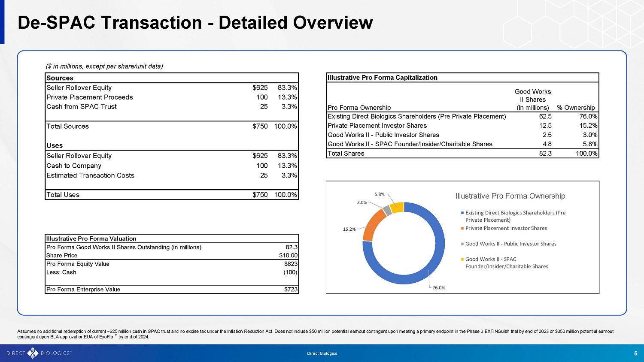
Task: Click the Direct Biologics logo in footer
Action: click(39, 353)
